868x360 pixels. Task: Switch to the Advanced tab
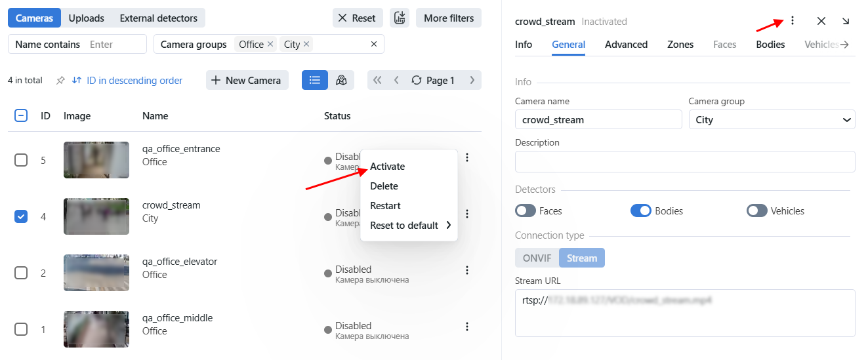click(x=626, y=45)
